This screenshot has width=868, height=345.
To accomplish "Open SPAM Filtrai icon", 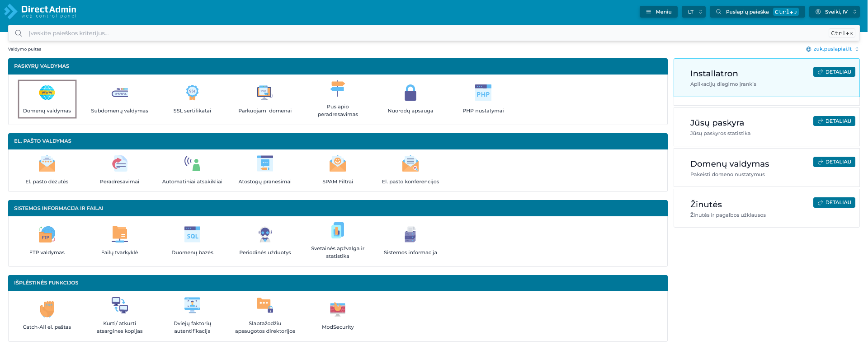I will click(x=337, y=164).
